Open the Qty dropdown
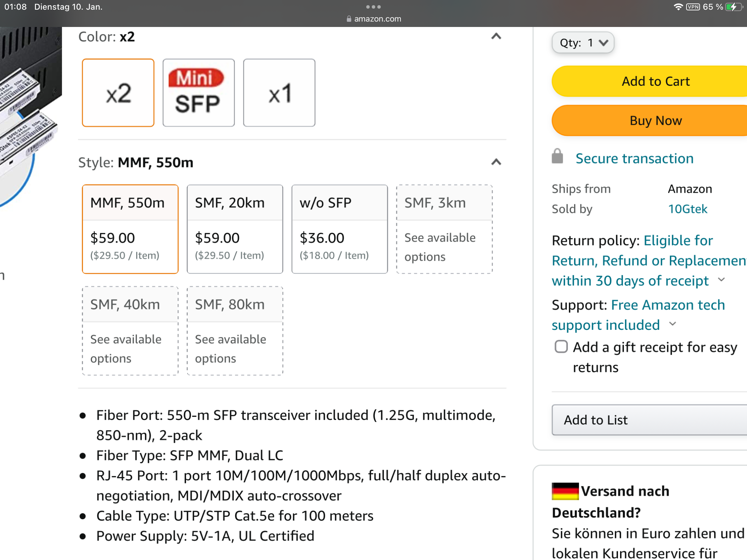The image size is (747, 560). (583, 43)
